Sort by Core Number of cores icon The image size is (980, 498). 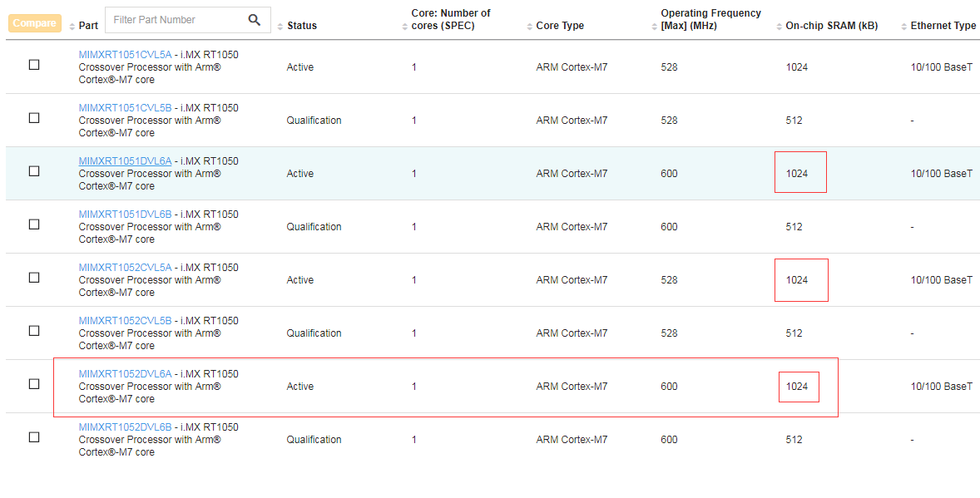[x=404, y=27]
